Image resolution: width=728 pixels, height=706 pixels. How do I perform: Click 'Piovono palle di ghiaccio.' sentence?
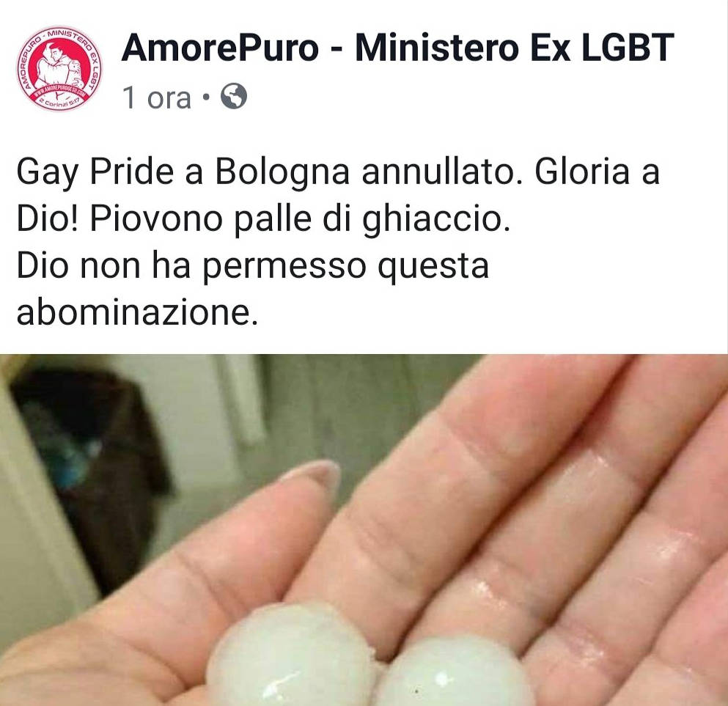[300, 219]
